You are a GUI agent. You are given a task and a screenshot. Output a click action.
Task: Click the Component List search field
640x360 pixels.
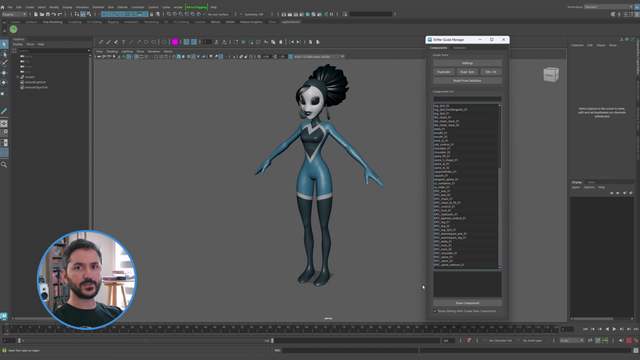pos(467,98)
